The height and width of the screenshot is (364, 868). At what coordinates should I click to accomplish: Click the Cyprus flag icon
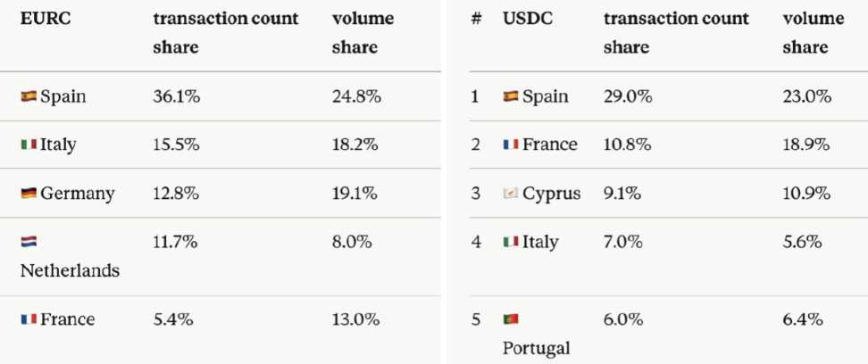pyautogui.click(x=511, y=193)
